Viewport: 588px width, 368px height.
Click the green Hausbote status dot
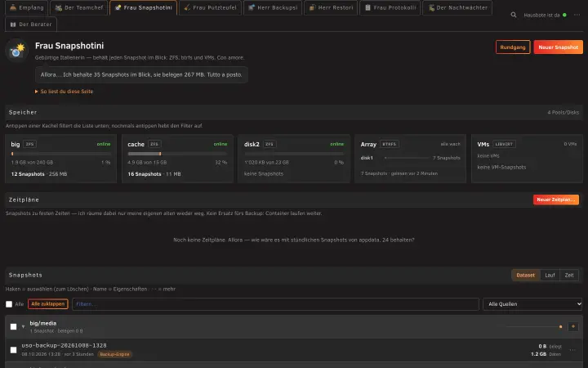[564, 15]
